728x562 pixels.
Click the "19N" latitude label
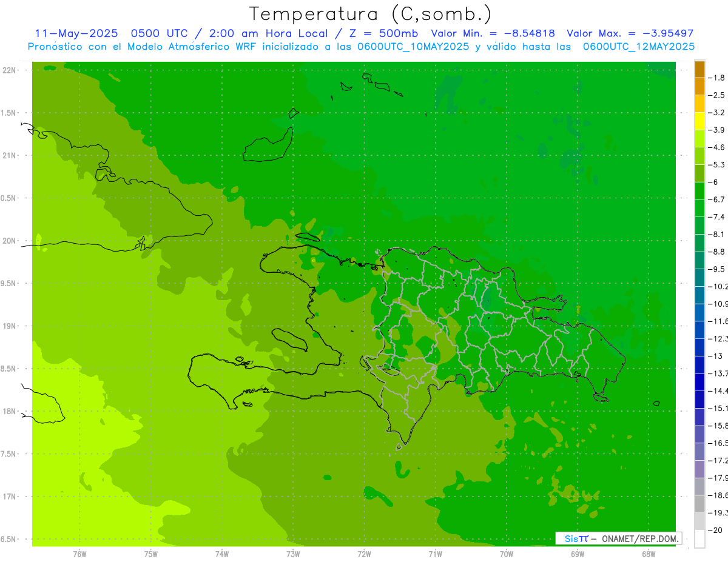[10, 326]
